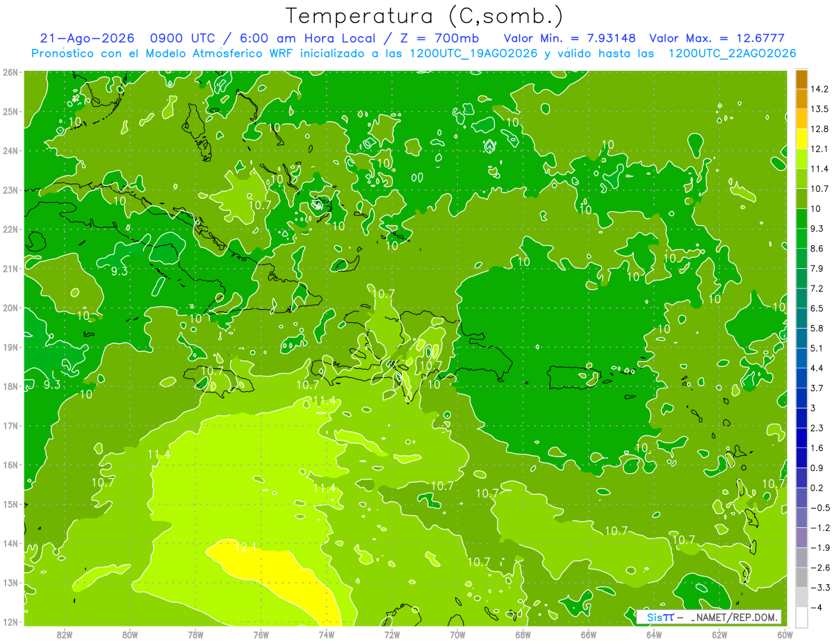Image resolution: width=834 pixels, height=644 pixels.
Task: Click the legend value "8.6"
Action: click(x=817, y=249)
